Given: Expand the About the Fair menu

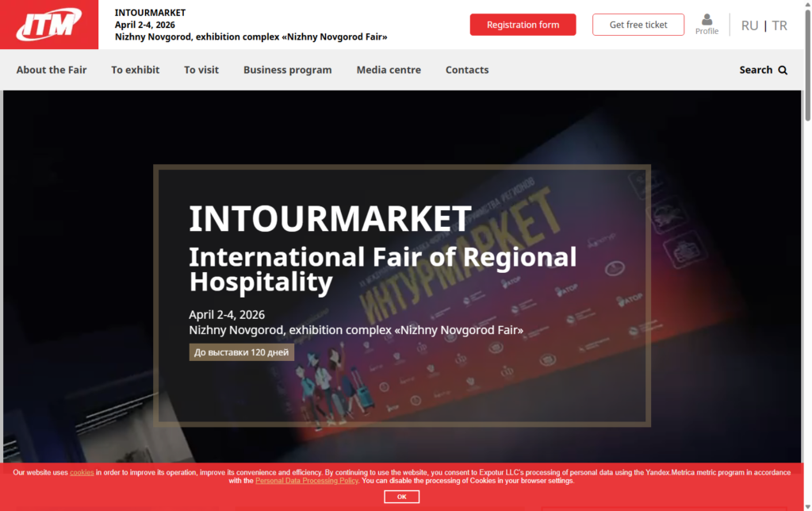Looking at the screenshot, I should 52,70.
